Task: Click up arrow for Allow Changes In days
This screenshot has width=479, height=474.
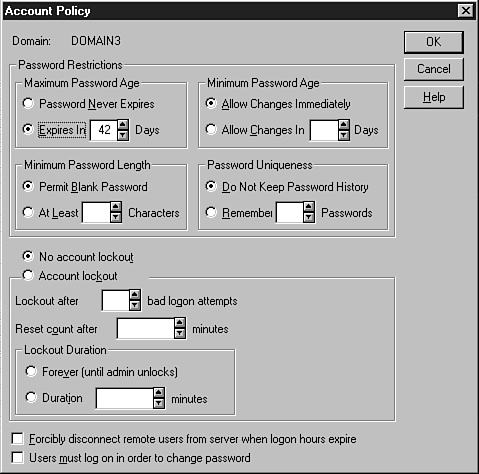Action: pos(344,125)
